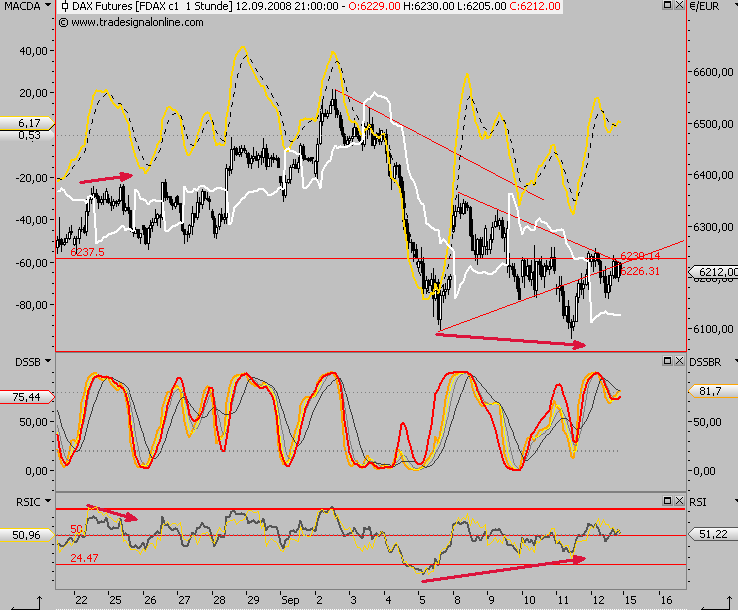Screen dimensions: 738x610
Task: Close the RSI indicator pane
Action: [679, 500]
